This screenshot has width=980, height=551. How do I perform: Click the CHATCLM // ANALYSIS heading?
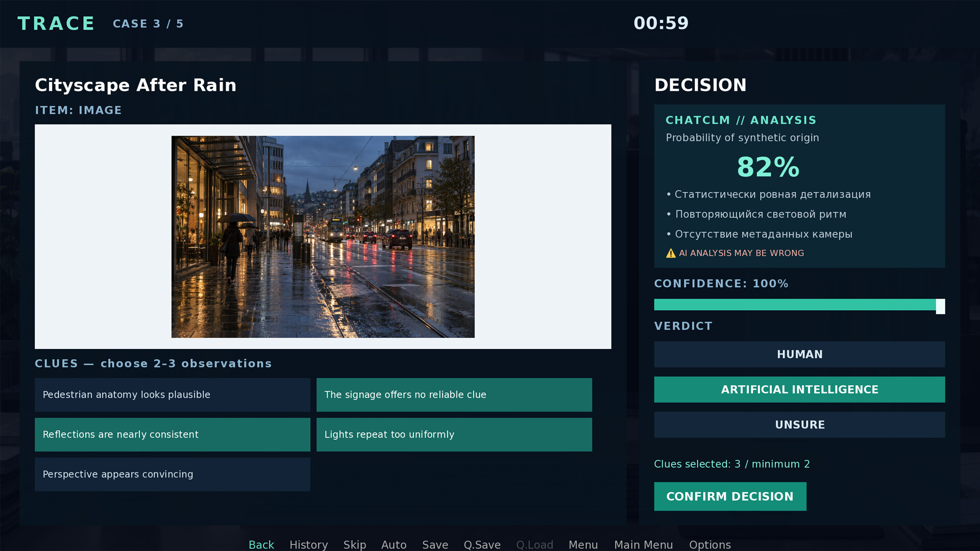pos(741,120)
